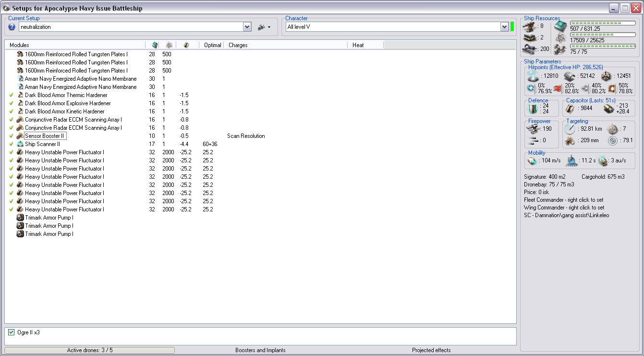644x356 pixels.
Task: Click Wing Commander - right click to set
Action: 564,208
